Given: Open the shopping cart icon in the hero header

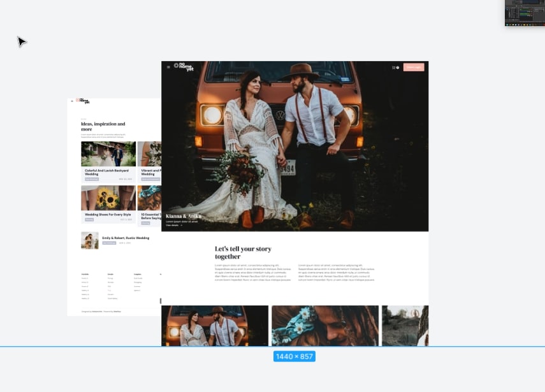Looking at the screenshot, I should (x=394, y=67).
